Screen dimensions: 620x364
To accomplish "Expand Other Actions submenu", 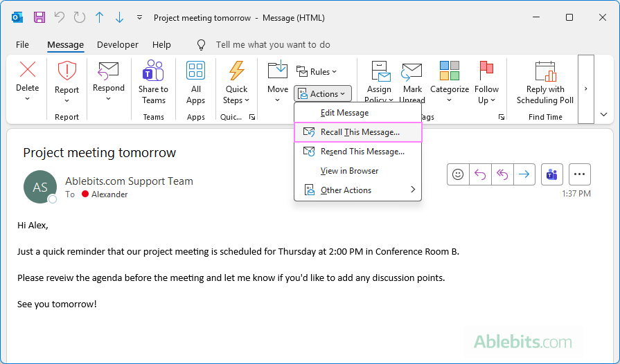I will pyautogui.click(x=358, y=190).
